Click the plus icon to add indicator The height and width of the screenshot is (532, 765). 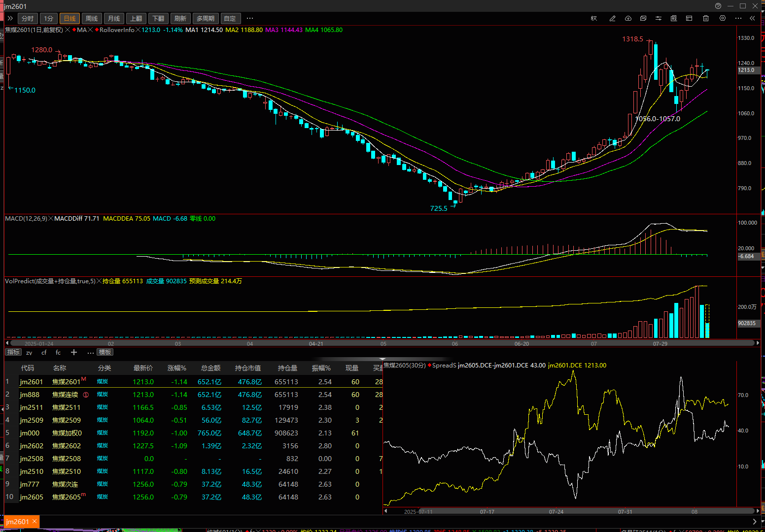[74, 352]
